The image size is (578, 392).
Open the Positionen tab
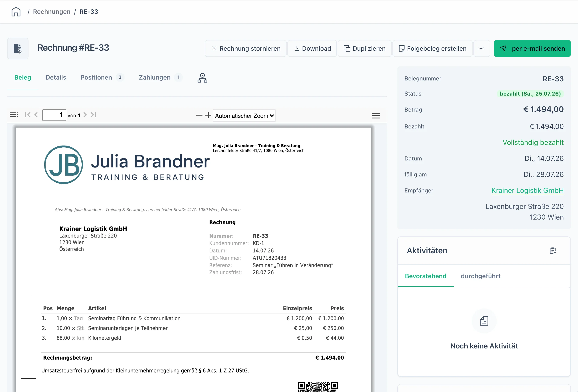(102, 78)
